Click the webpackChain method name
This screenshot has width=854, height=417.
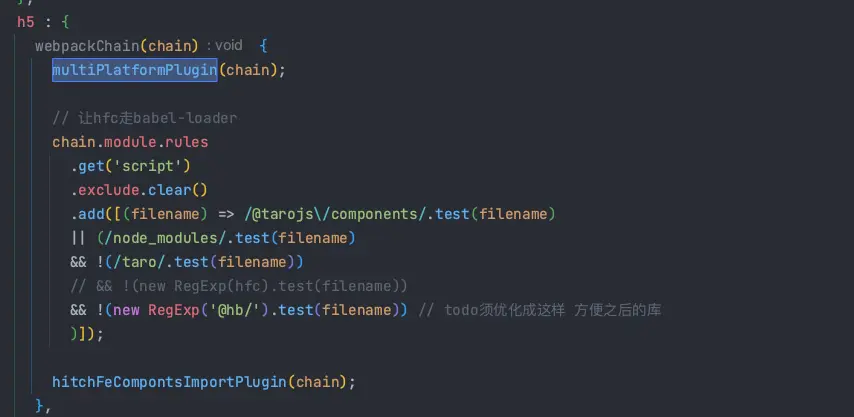88,46
